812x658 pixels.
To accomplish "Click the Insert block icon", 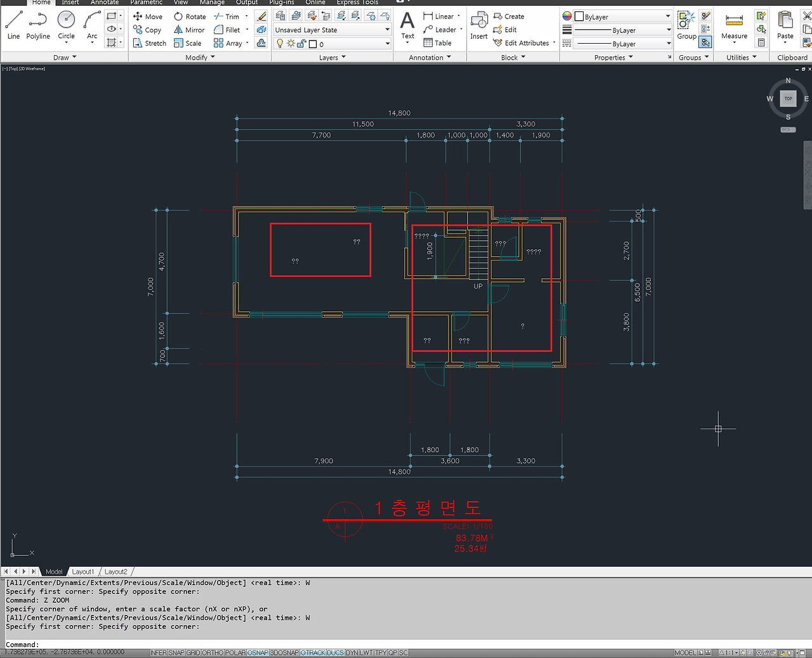I will pos(479,25).
